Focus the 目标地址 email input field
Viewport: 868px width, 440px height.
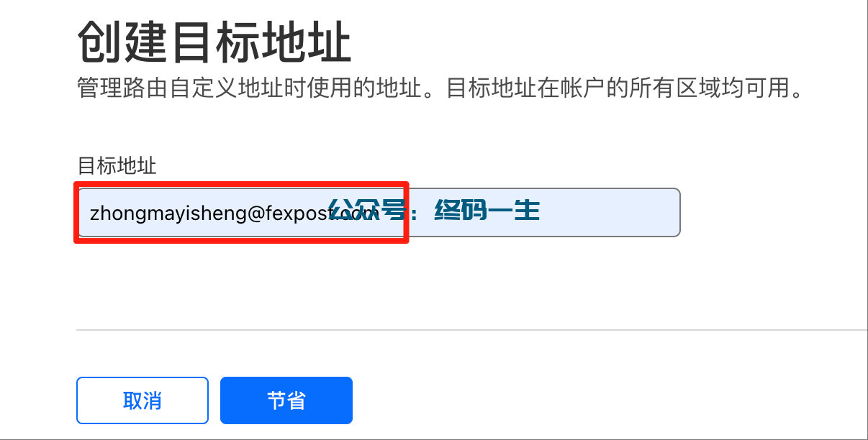point(379,212)
